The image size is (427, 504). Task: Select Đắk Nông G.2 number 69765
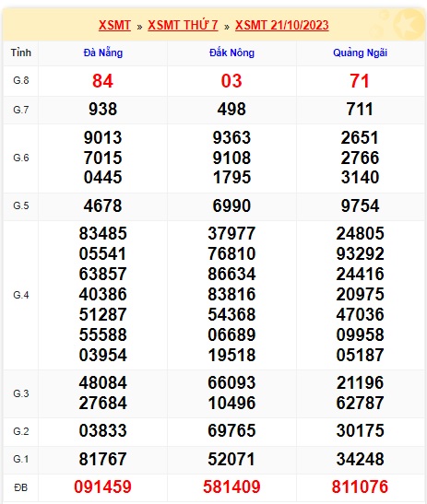coord(231,430)
